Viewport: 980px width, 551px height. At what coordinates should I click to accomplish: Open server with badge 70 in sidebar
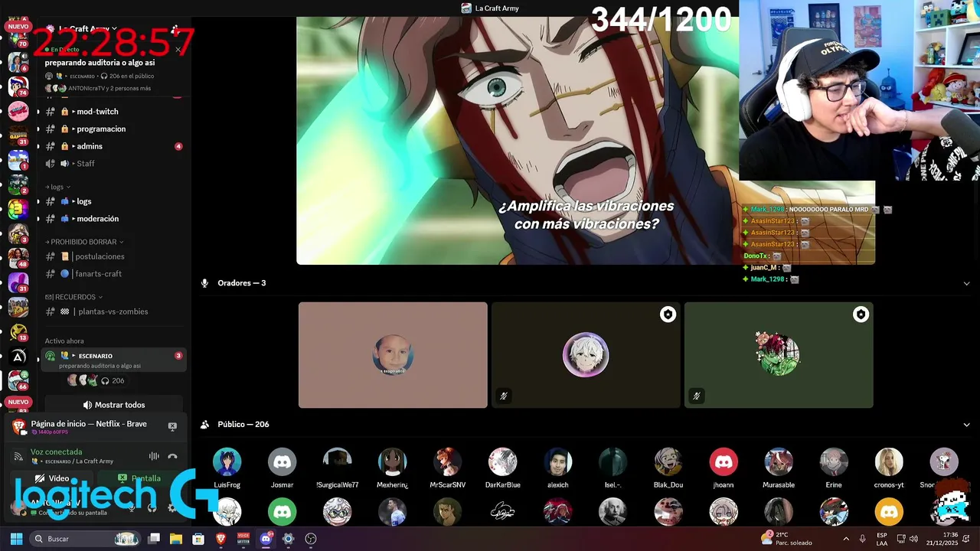point(18,39)
